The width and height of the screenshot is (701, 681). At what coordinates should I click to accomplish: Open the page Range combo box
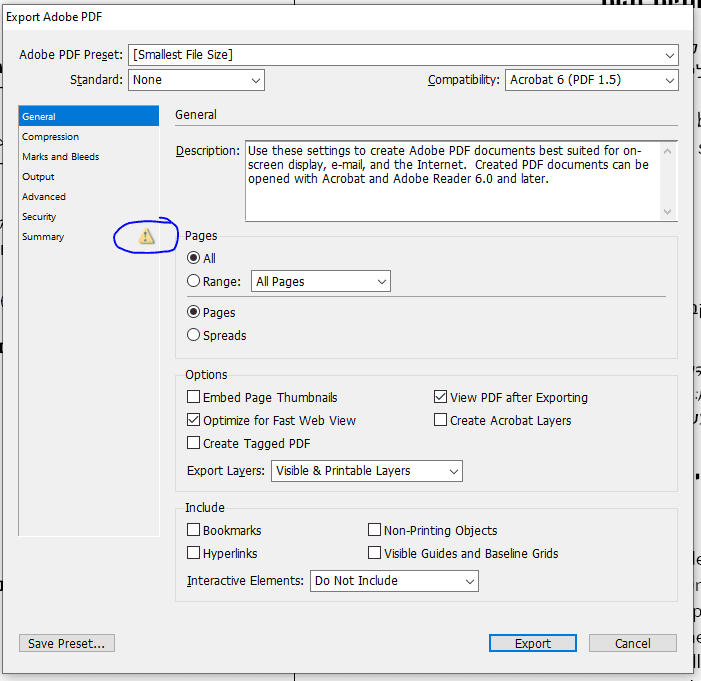click(321, 281)
